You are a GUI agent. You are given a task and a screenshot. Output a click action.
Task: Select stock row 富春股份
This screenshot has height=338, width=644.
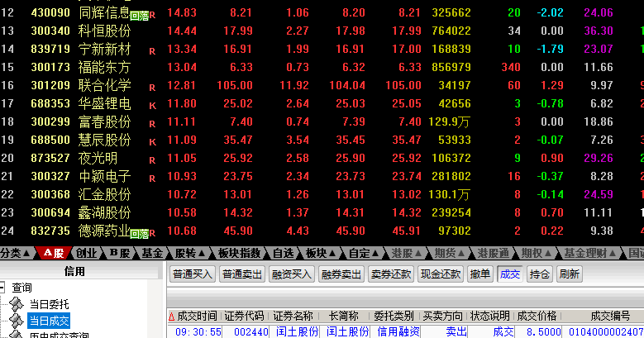click(322, 121)
